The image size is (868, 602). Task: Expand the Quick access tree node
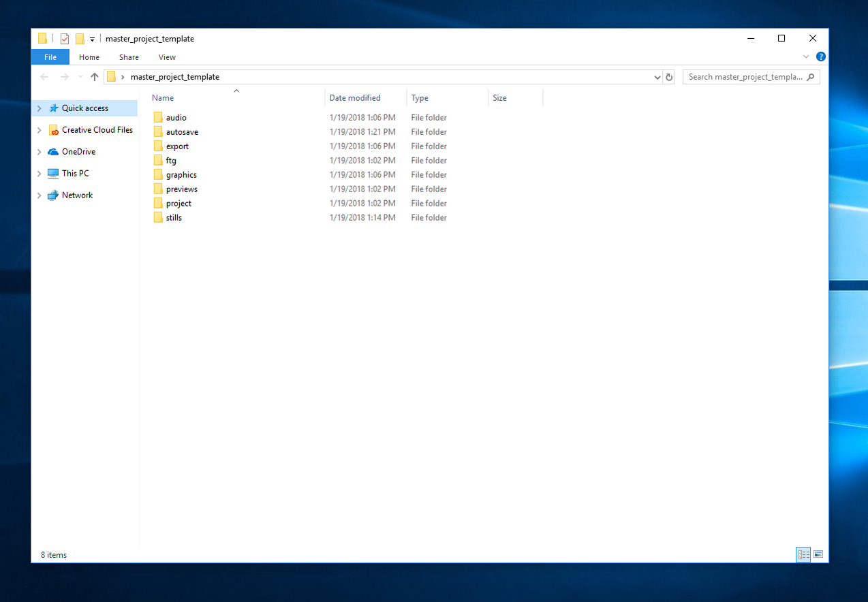(x=40, y=108)
